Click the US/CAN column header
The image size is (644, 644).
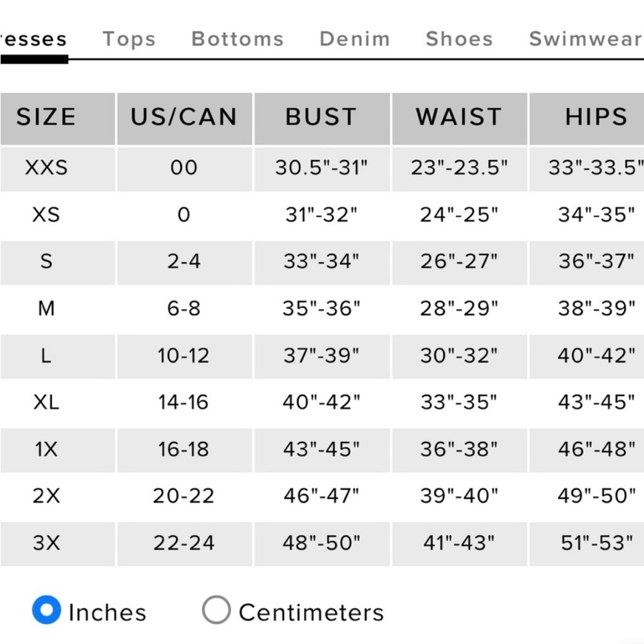(184, 117)
